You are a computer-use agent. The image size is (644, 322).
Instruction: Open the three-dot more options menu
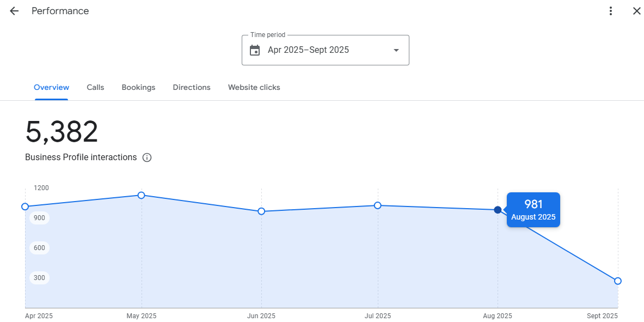point(611,11)
